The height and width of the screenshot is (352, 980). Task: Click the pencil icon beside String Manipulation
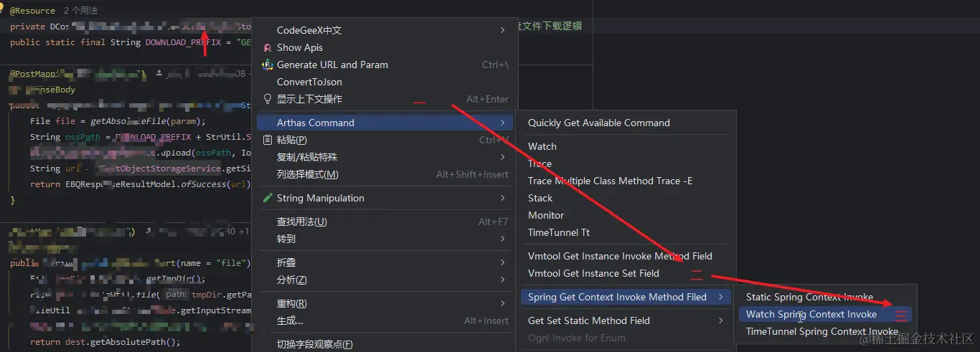click(268, 198)
